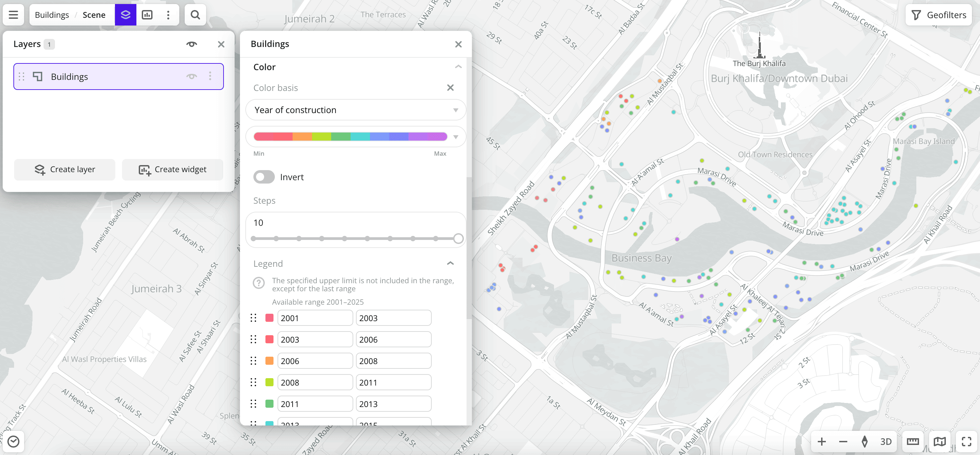
Task: Reset map compass orientation
Action: point(864,441)
